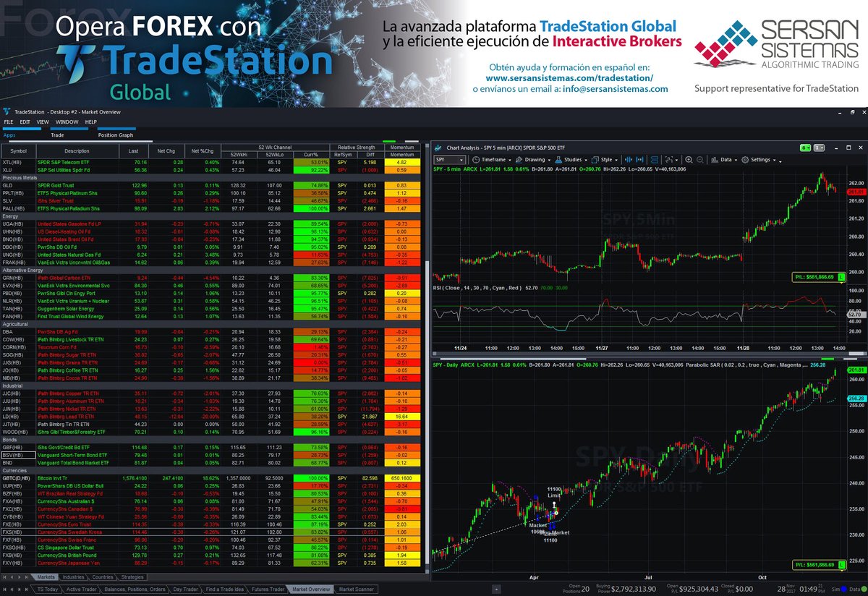This screenshot has height=596, width=868.
Task: Click the green P/L marker on the 5-min chart
Action: pos(818,276)
